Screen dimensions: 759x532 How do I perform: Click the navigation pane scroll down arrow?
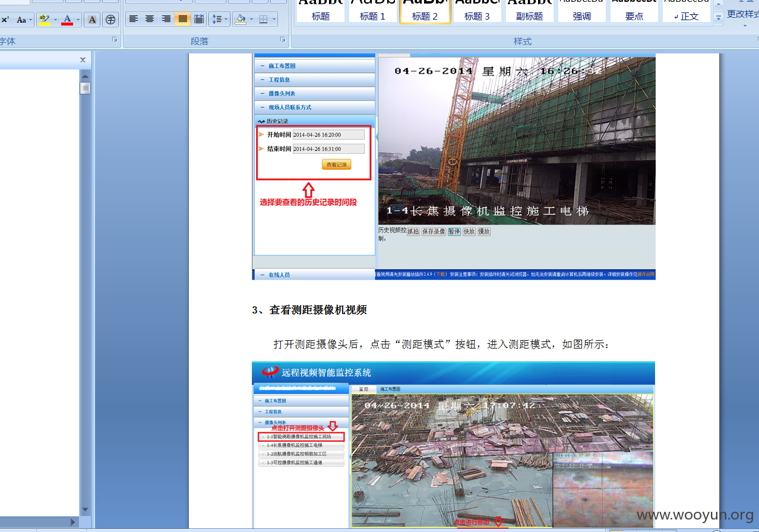[86, 509]
